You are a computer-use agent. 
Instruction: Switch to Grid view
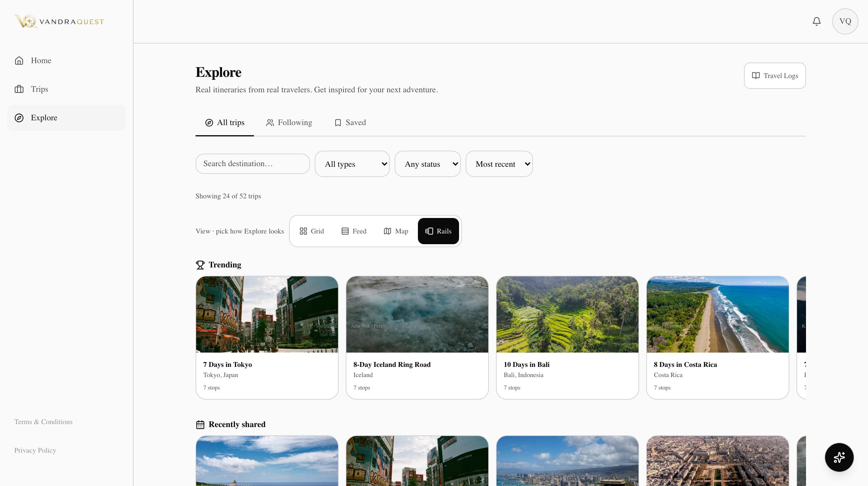pyautogui.click(x=312, y=231)
